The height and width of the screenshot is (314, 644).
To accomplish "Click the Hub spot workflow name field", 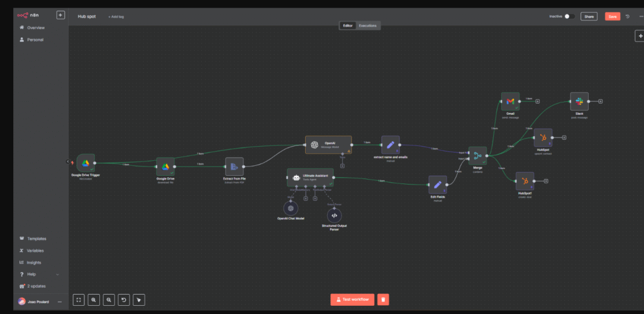I will point(87,16).
